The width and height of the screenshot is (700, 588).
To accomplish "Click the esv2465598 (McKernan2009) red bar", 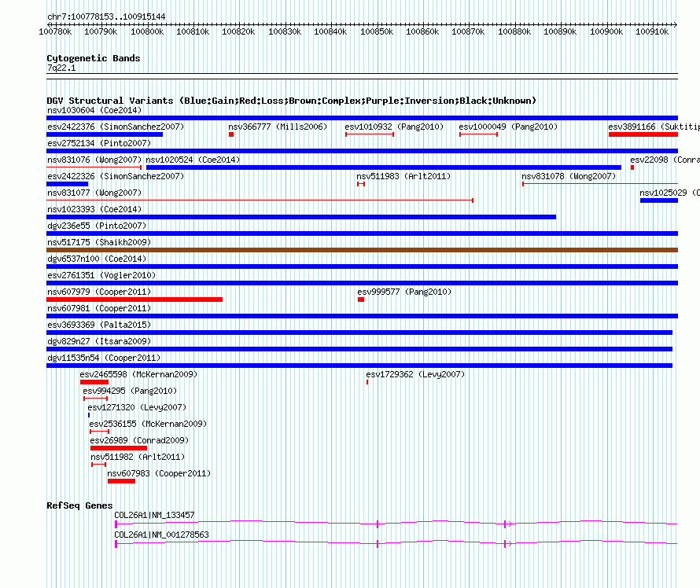I will pyautogui.click(x=94, y=382).
